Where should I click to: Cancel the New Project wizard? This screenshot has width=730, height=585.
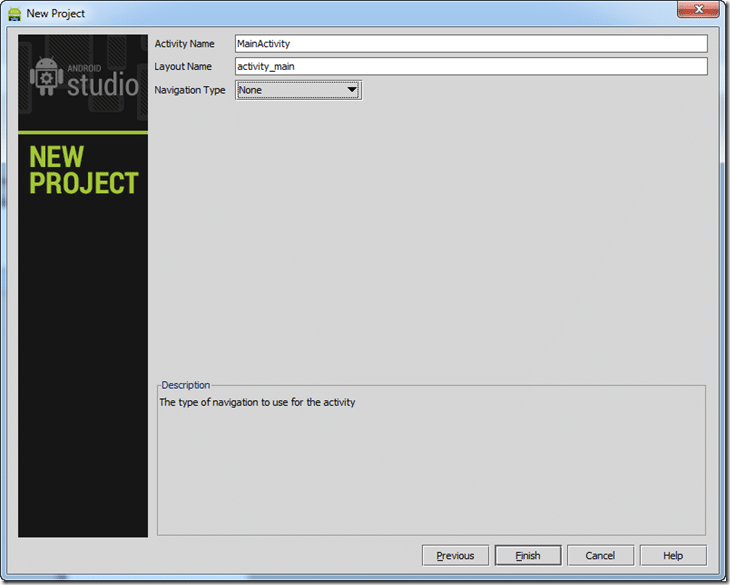(x=600, y=555)
